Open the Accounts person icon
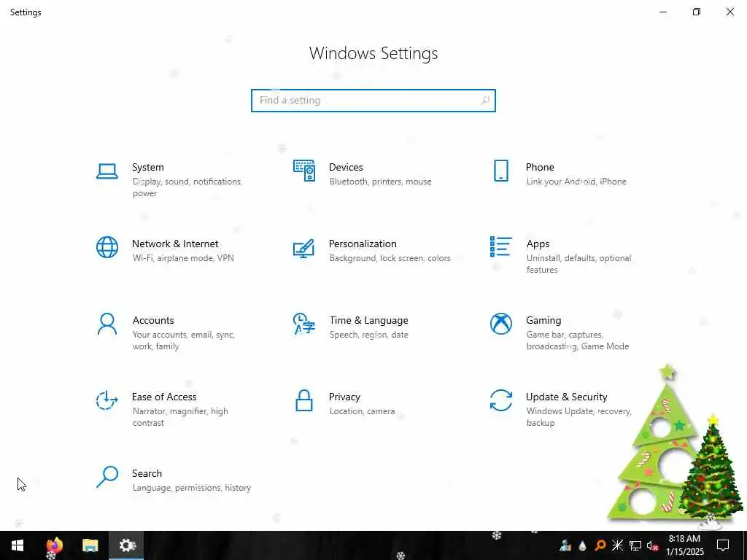Viewport: 747px width, 560px height. [x=107, y=324]
